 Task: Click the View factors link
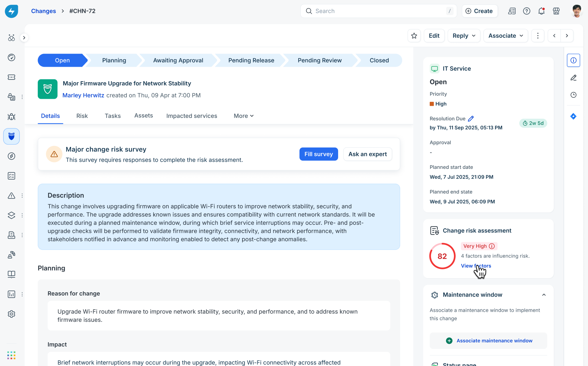point(476,266)
